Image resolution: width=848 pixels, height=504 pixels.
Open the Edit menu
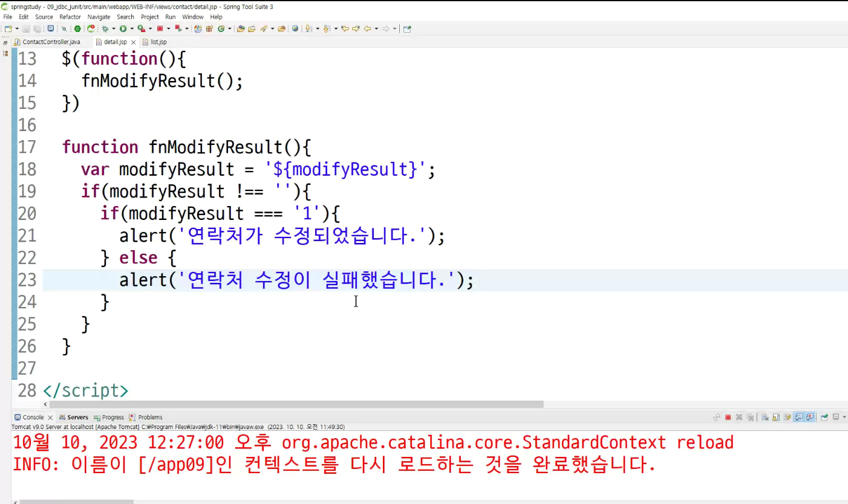click(x=24, y=17)
